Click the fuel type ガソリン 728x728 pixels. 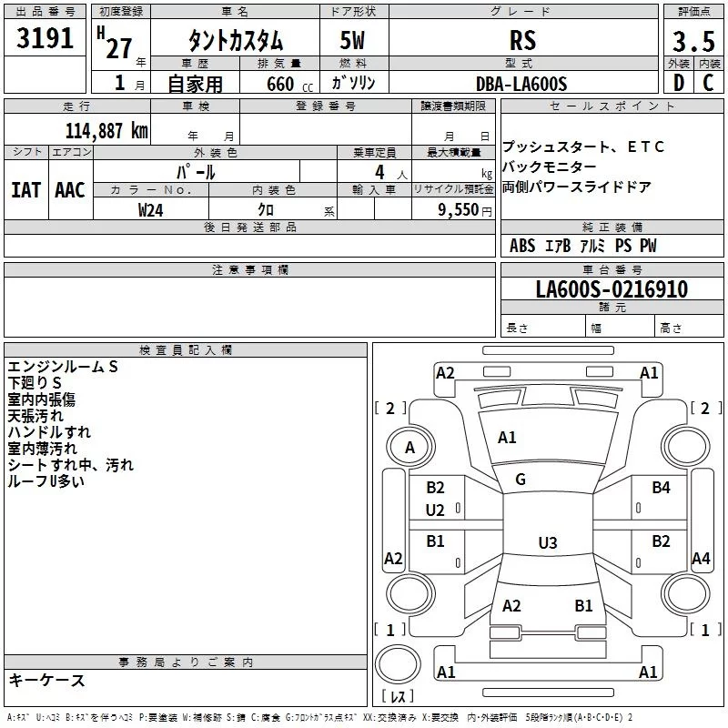tap(353, 83)
